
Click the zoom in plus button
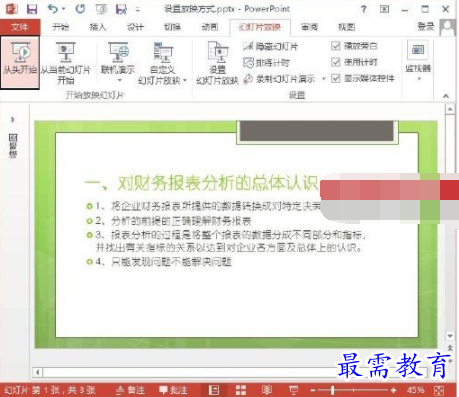[x=393, y=390]
